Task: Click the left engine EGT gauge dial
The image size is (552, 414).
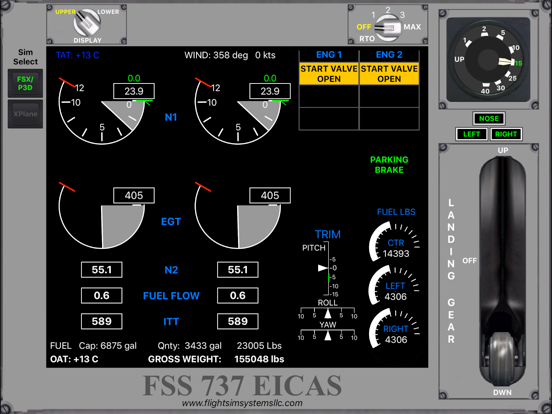Action: click(x=102, y=215)
